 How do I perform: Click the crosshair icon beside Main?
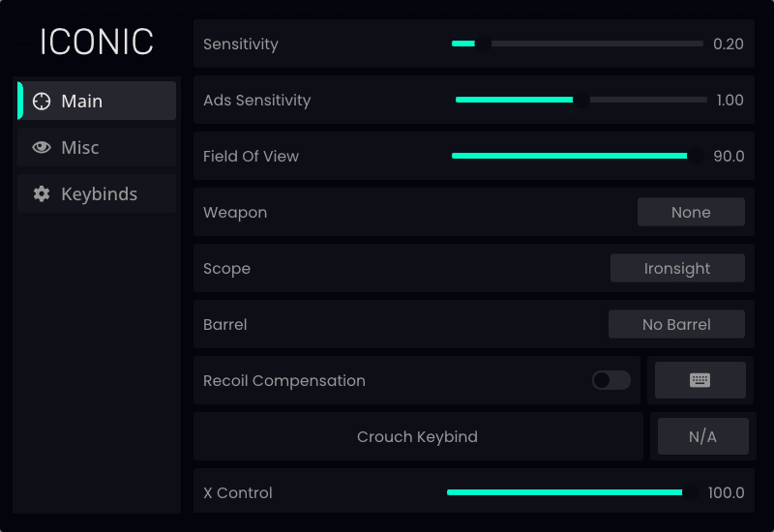click(x=42, y=102)
